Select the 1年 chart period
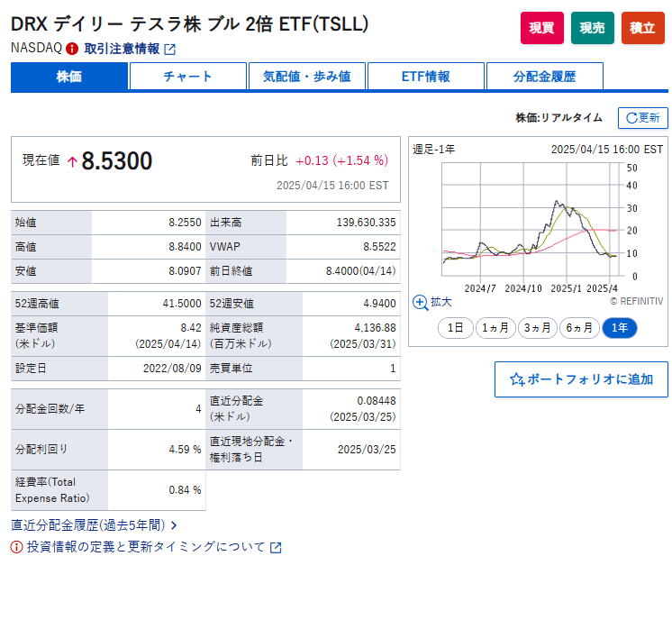This screenshot has height=620, width=672. (619, 328)
